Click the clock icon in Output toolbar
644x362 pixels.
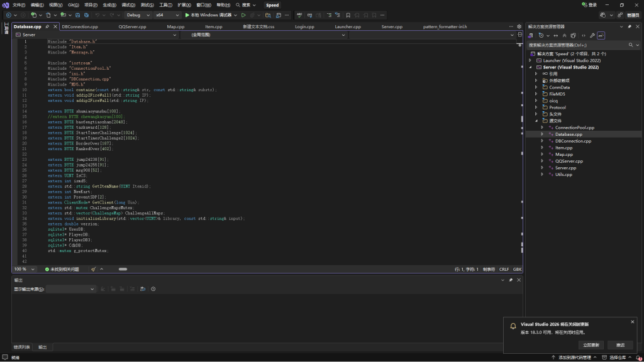(x=153, y=289)
